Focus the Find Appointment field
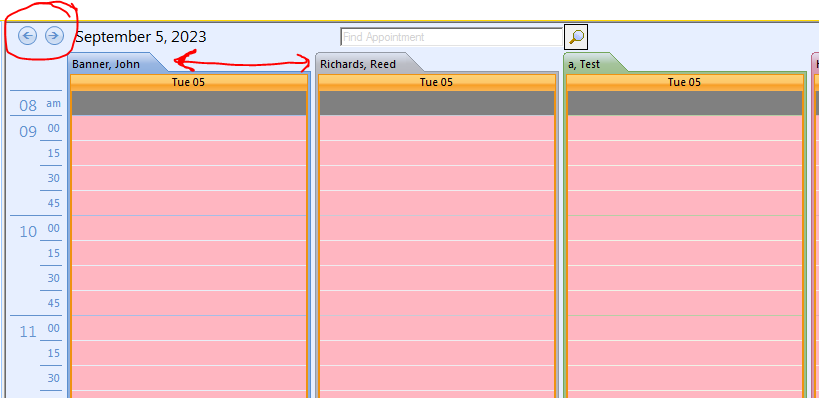The width and height of the screenshot is (819, 398). click(x=451, y=37)
